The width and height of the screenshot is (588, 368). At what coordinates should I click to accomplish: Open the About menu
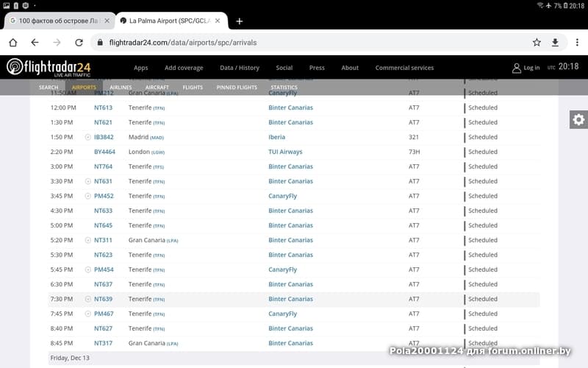[350, 68]
